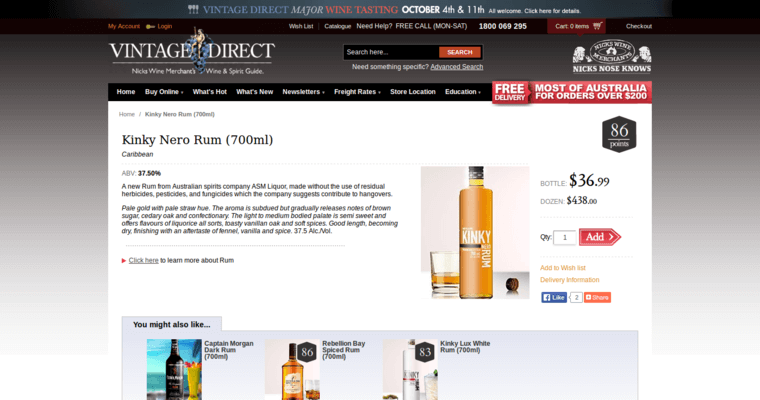
Task: Click the Nicks Wine Merchants logo
Action: (611, 57)
